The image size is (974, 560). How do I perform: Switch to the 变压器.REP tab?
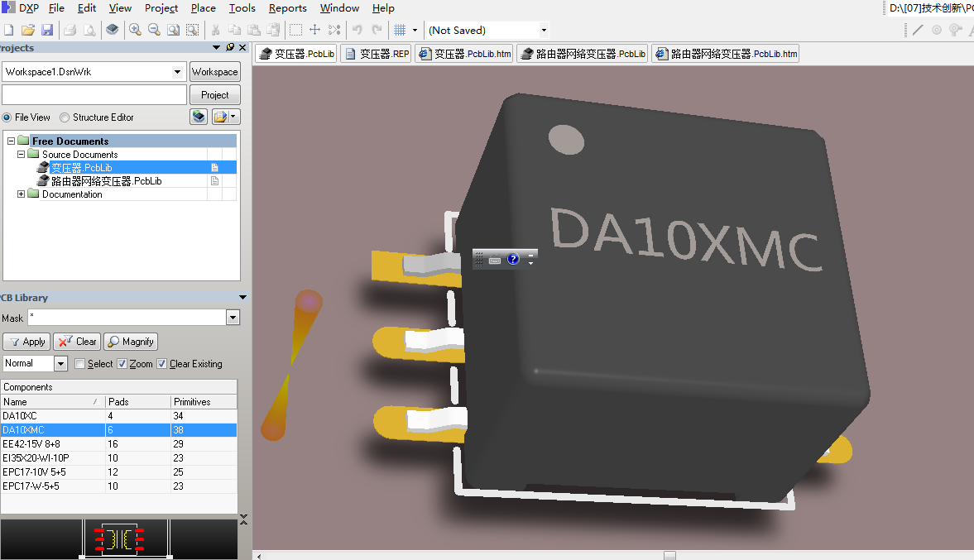point(377,54)
